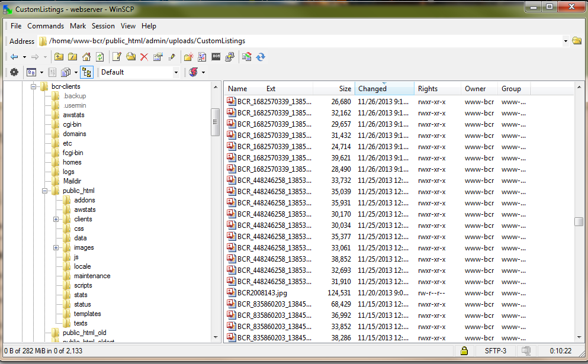Open Preferences gear icon
This screenshot has height=364, width=588.
tap(14, 72)
